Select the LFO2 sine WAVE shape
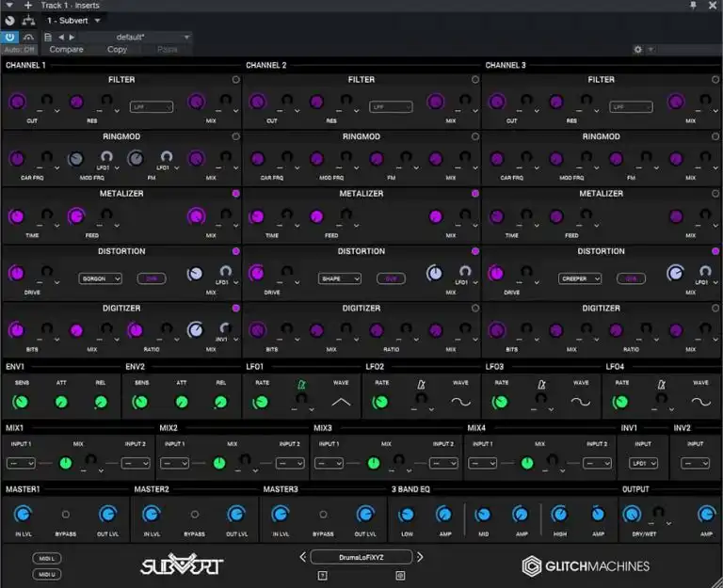Viewport: 723px width, 588px height. pyautogui.click(x=460, y=403)
